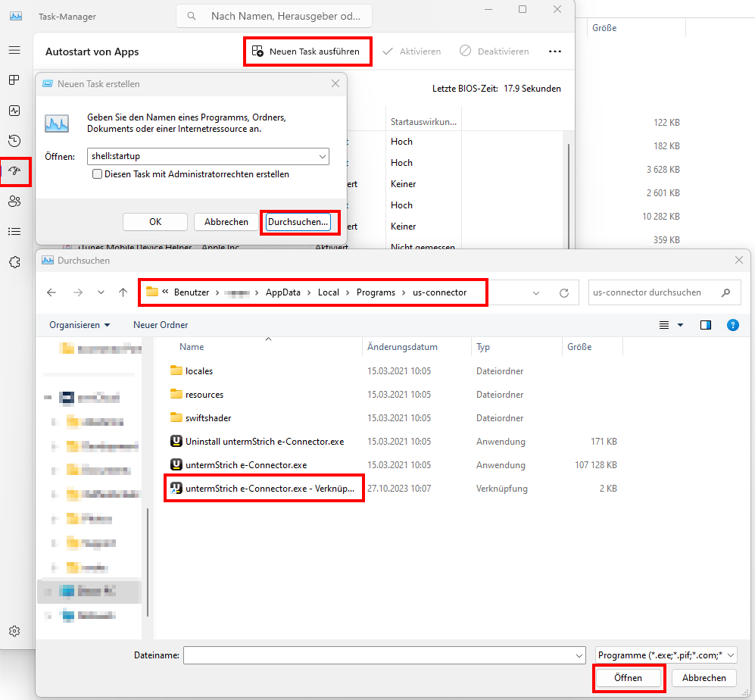Open the Performance (Leistung) page icon

pos(14,111)
